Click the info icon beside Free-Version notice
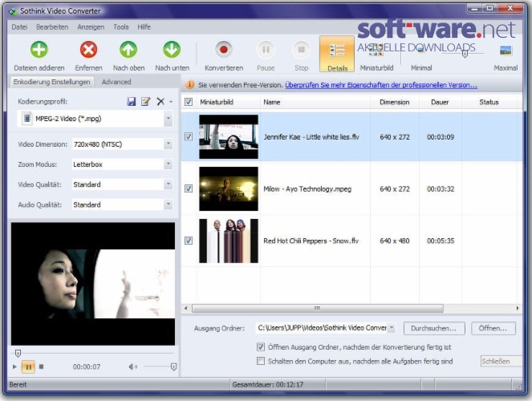This screenshot has width=532, height=401. pyautogui.click(x=189, y=85)
